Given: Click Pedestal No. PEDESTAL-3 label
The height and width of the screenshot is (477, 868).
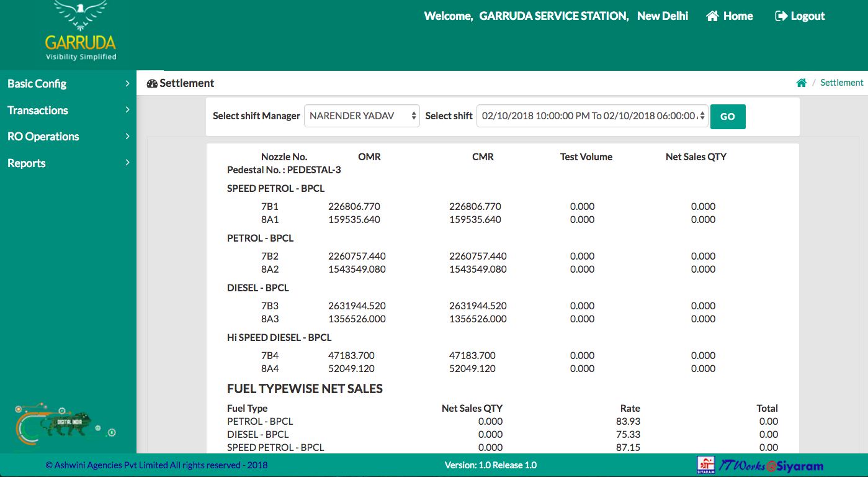Looking at the screenshot, I should tap(284, 170).
